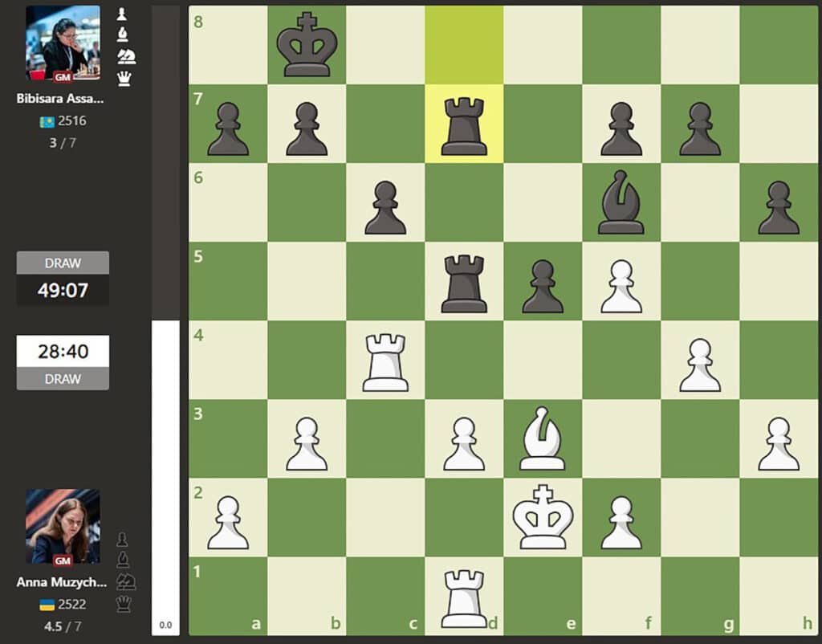Click the white pawn on f5
Image resolution: width=822 pixels, height=644 pixels.
point(621,282)
